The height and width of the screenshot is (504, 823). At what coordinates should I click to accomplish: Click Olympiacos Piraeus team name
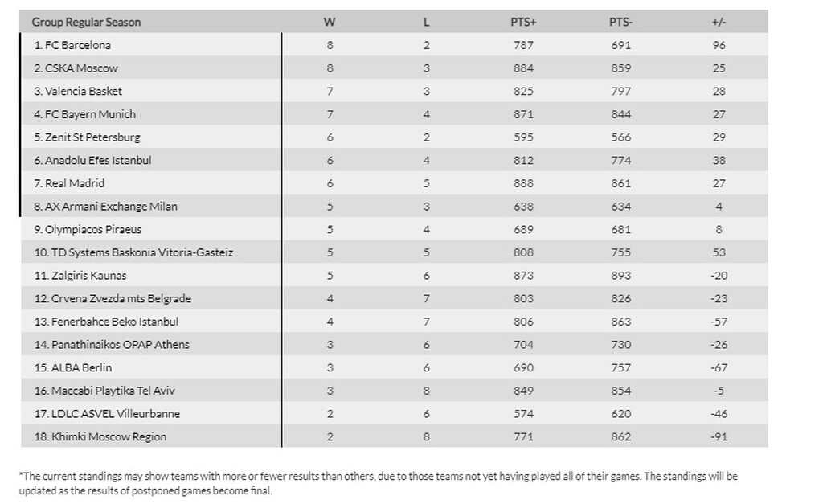pyautogui.click(x=92, y=229)
